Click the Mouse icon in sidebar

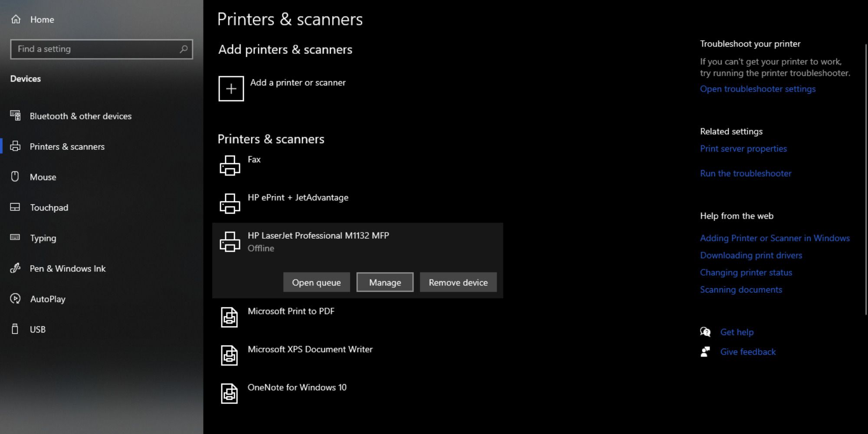(x=15, y=177)
